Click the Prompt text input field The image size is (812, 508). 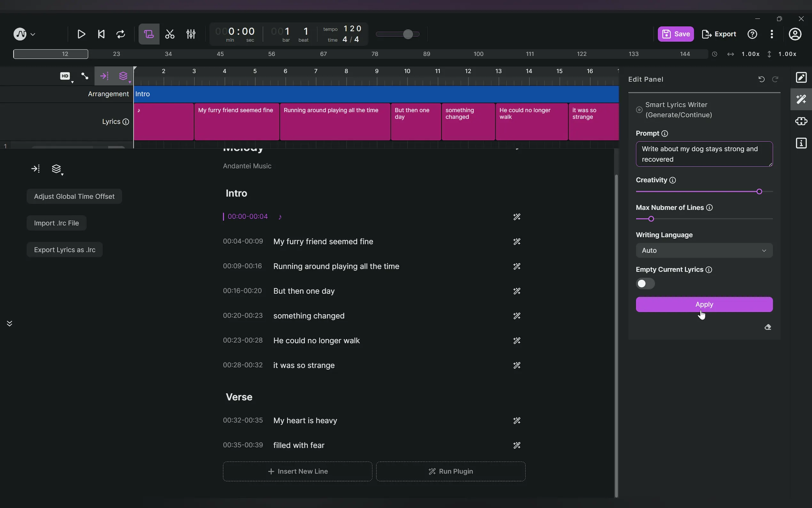(704, 154)
